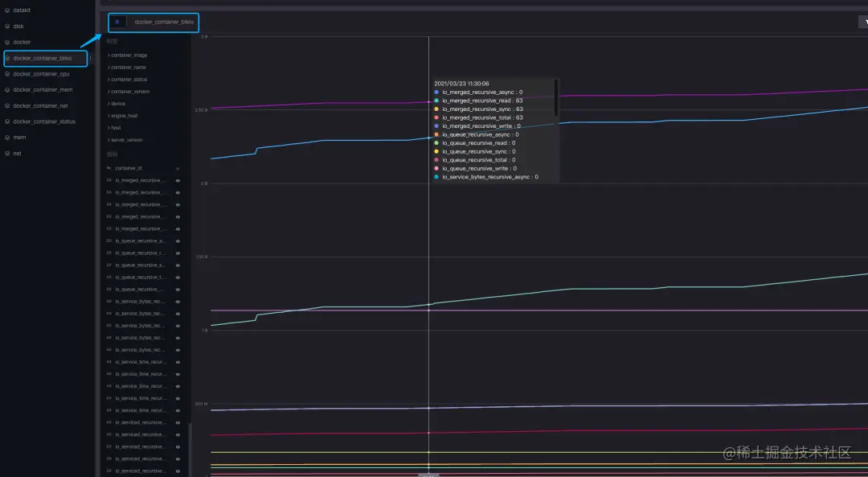Click the icon next to docker_container_cpu

click(7, 74)
